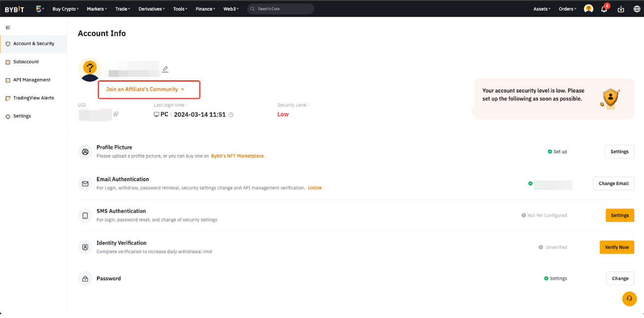The width and height of the screenshot is (644, 318).
Task: Edit nickname using the pencil icon
Action: (x=165, y=69)
